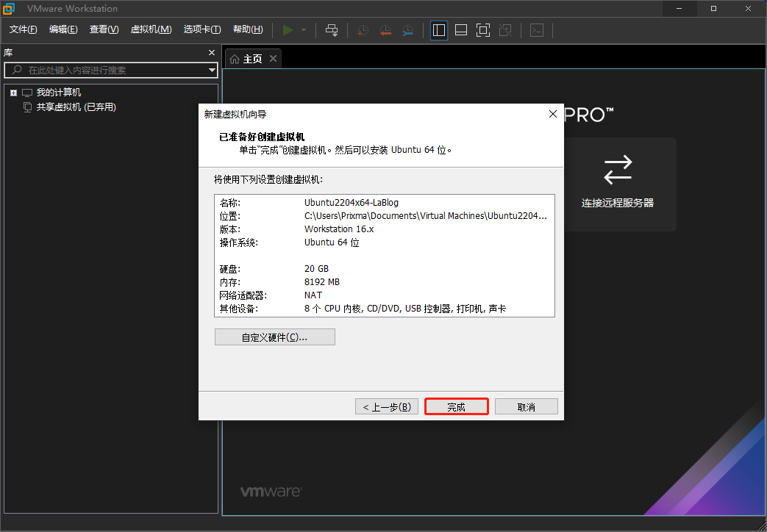Click the green power on play icon
Viewport: 767px width, 532px height.
pos(288,30)
